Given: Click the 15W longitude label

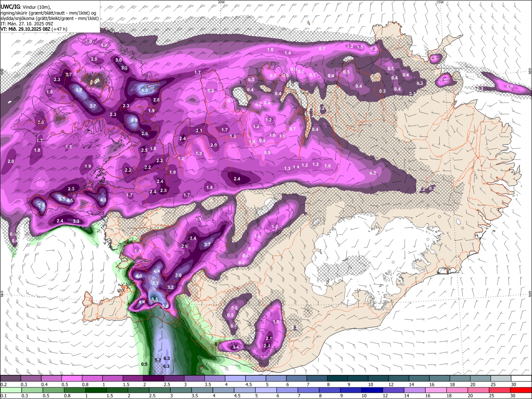Looking at the screenshot, I should [x=440, y=2].
